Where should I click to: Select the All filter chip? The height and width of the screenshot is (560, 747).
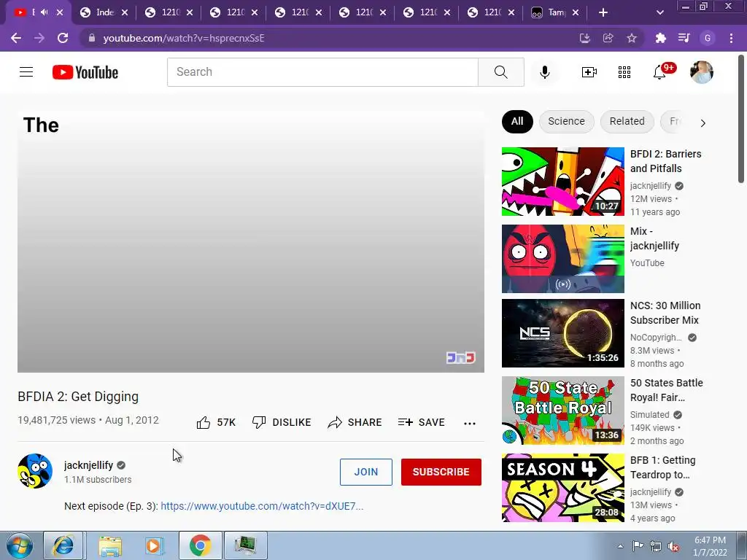(517, 122)
